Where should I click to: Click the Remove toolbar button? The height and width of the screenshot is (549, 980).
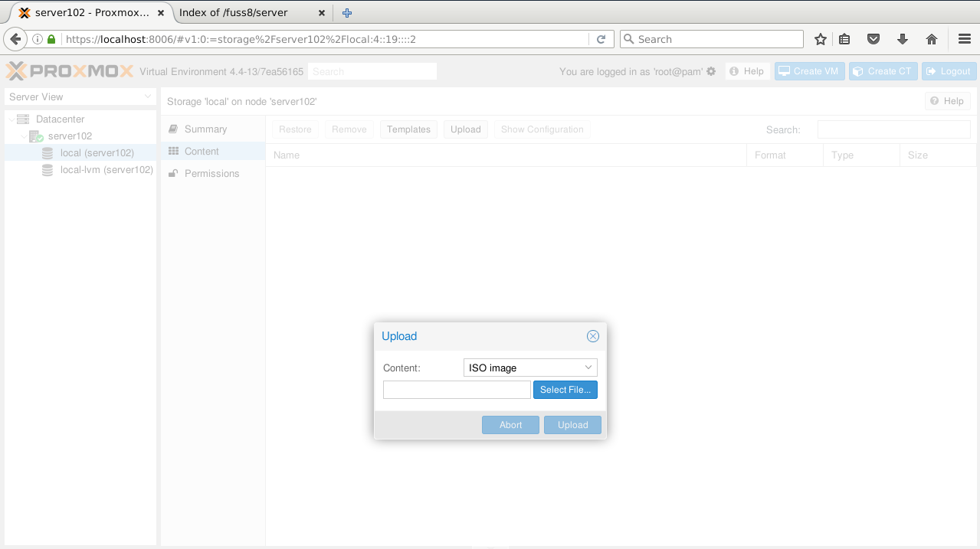(349, 129)
